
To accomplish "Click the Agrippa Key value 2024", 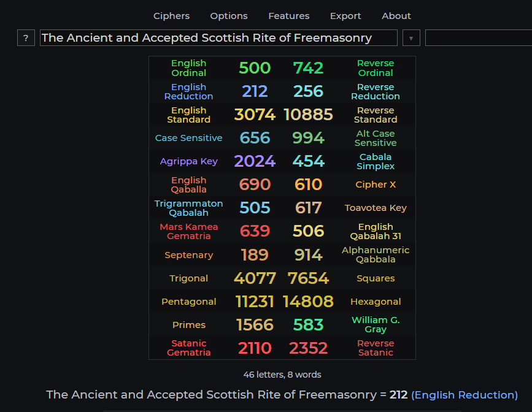I will [x=255, y=161].
